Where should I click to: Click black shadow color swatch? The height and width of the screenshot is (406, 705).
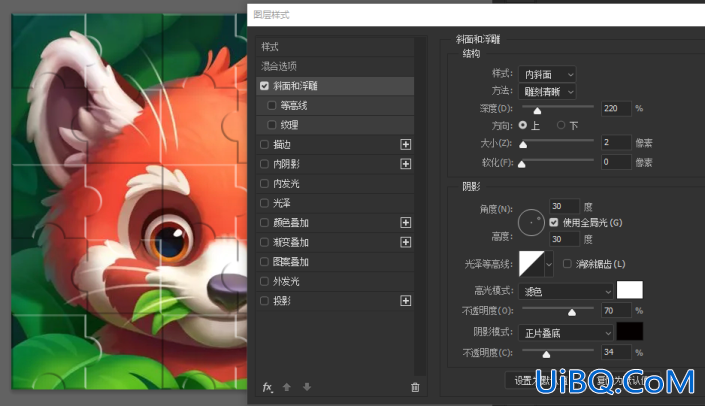click(629, 331)
